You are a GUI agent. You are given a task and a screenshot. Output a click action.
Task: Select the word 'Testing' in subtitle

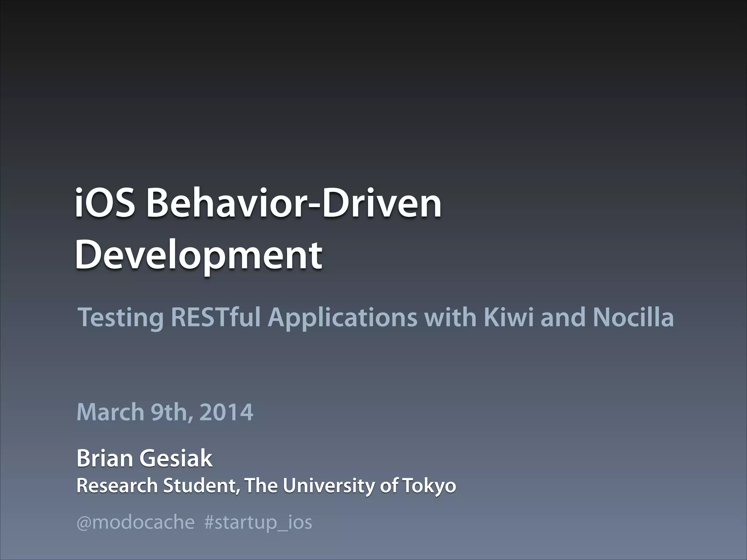click(x=121, y=317)
